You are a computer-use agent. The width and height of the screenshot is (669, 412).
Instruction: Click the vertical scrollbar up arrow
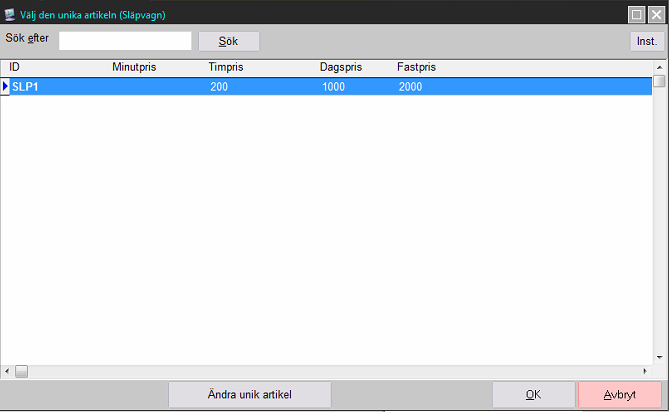[x=660, y=68]
